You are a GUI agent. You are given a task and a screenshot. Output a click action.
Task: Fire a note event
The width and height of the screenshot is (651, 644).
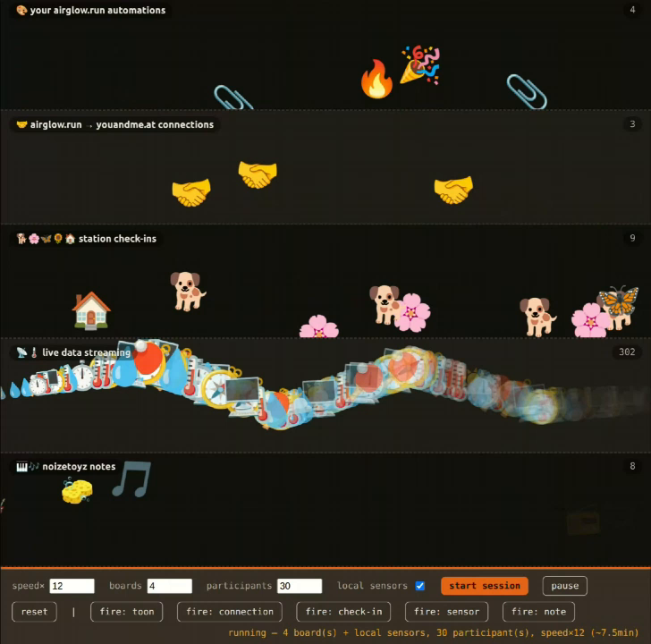point(538,612)
